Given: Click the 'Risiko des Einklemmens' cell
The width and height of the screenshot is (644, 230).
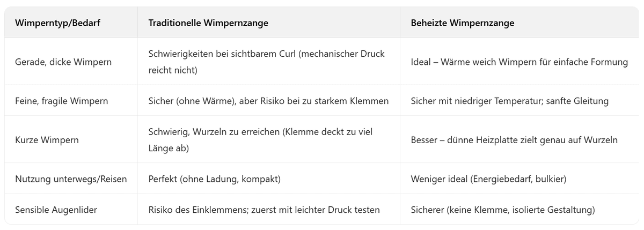Looking at the screenshot, I should point(264,210).
